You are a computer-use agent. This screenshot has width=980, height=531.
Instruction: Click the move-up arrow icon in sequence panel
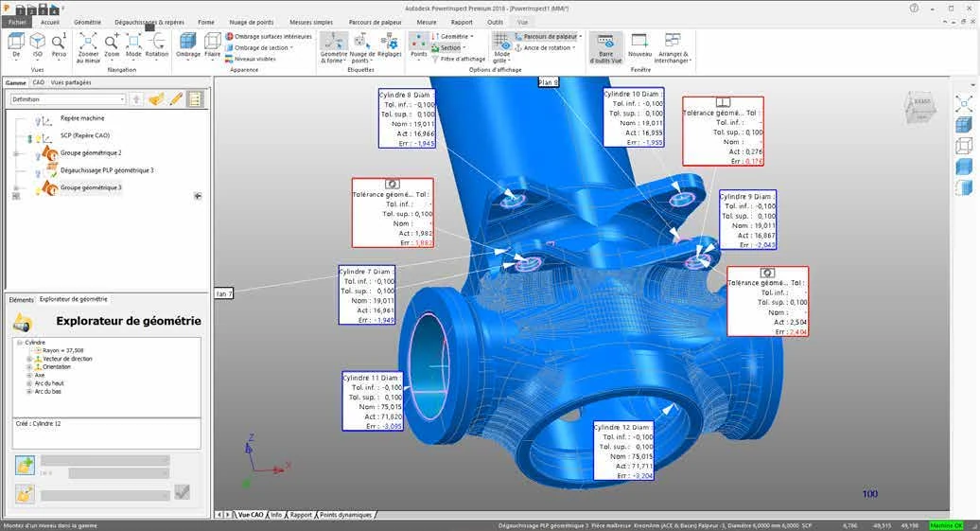click(x=136, y=99)
